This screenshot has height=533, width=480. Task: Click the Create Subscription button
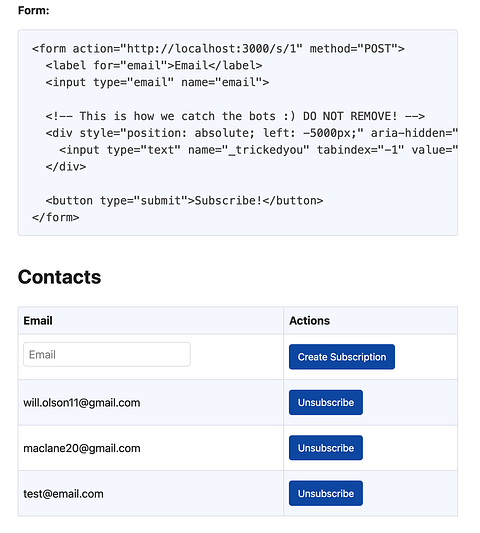(x=342, y=357)
